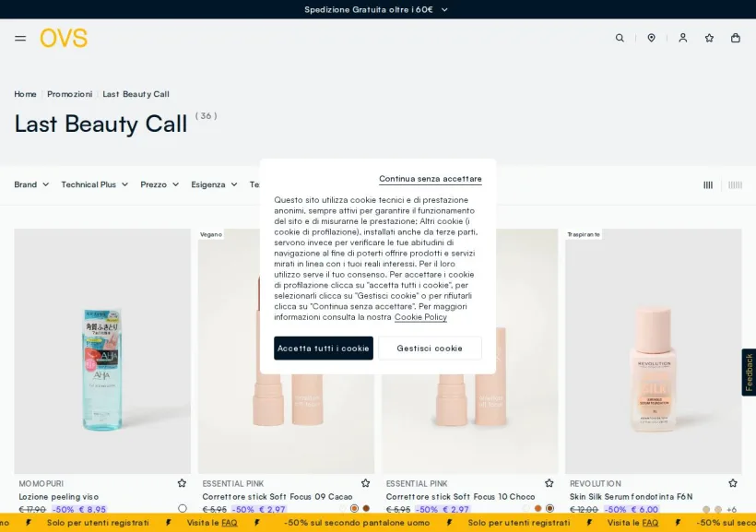Click the MOMO PURI brand name
Viewport: 756px width, 532px height.
coord(41,483)
